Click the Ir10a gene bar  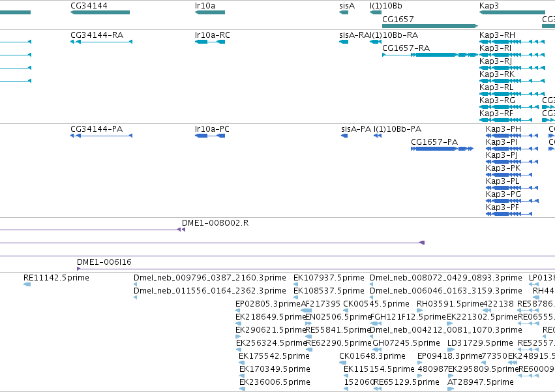[x=210, y=12]
